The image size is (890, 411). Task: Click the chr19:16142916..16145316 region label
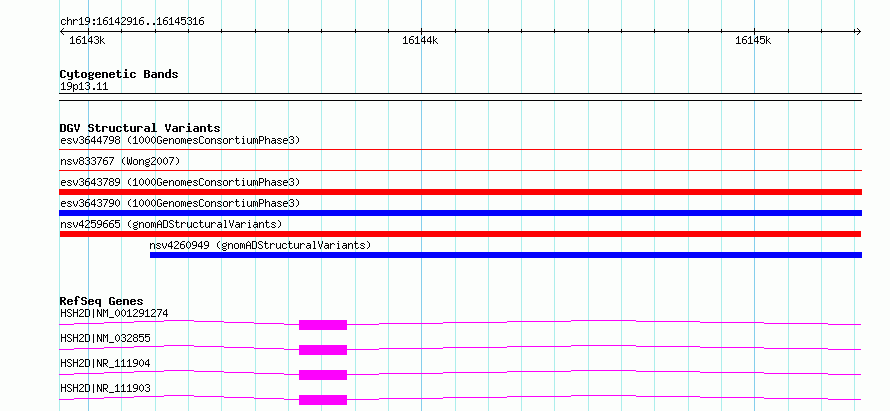[132, 22]
